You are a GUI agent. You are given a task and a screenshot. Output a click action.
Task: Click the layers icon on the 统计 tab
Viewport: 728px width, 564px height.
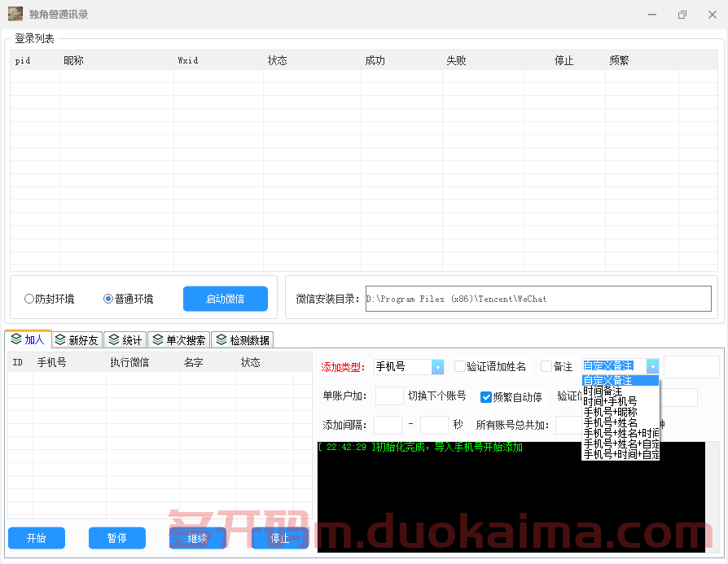(x=112, y=339)
